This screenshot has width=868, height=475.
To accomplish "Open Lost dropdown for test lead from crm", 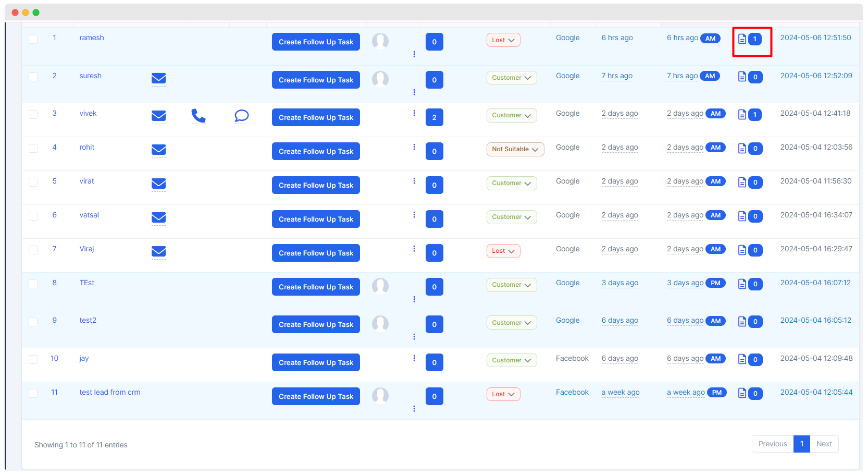I will click(x=503, y=394).
